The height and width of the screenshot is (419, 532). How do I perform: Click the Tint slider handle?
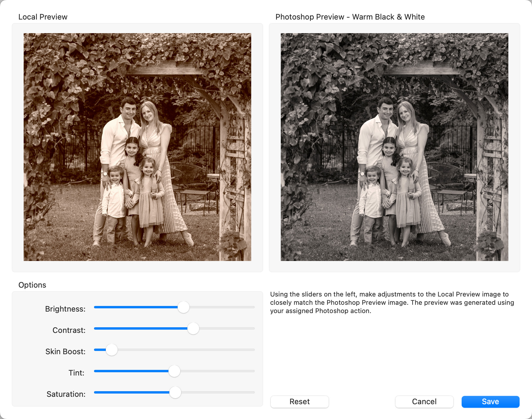[x=174, y=371]
